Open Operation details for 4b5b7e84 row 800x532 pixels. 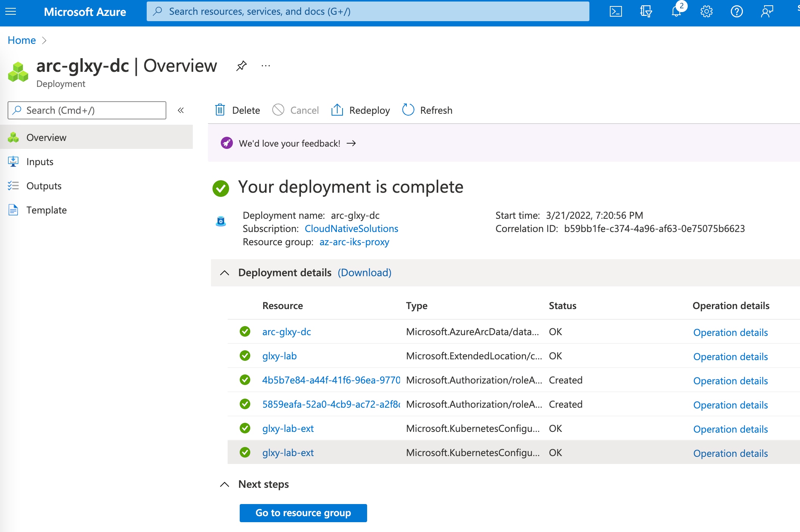tap(730, 381)
